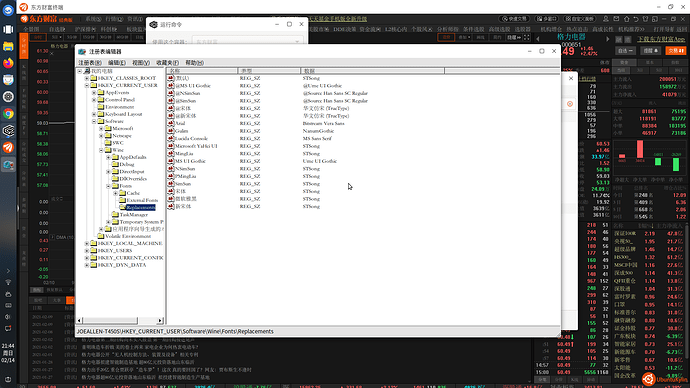
Task: Open the 编辑(E) menu
Action: [x=117, y=63]
